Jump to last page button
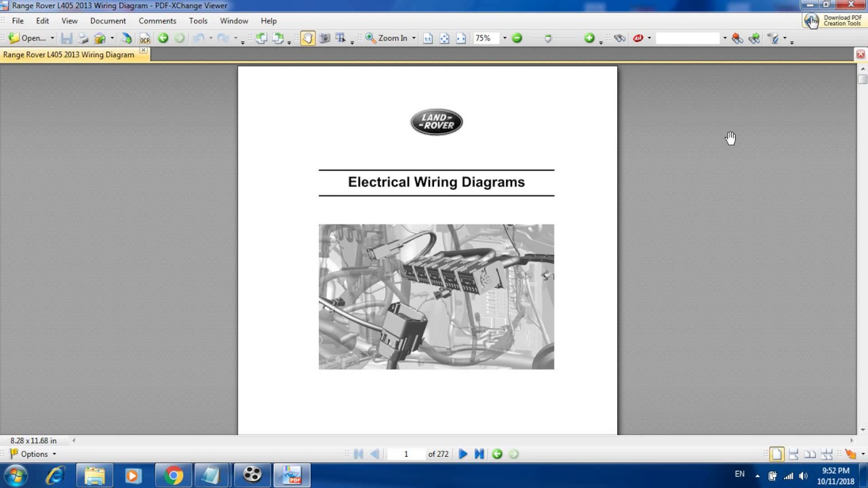 pyautogui.click(x=479, y=454)
